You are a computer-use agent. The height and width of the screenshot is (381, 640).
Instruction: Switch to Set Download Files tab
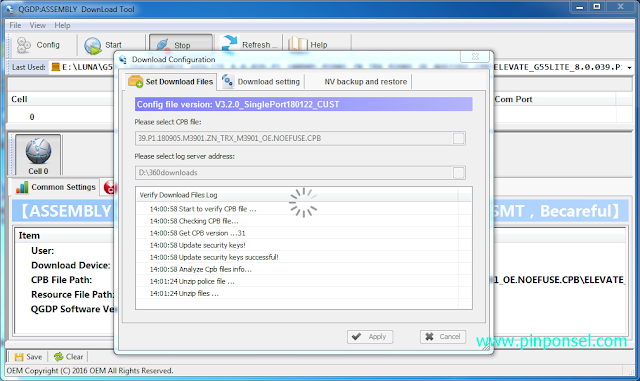171,81
